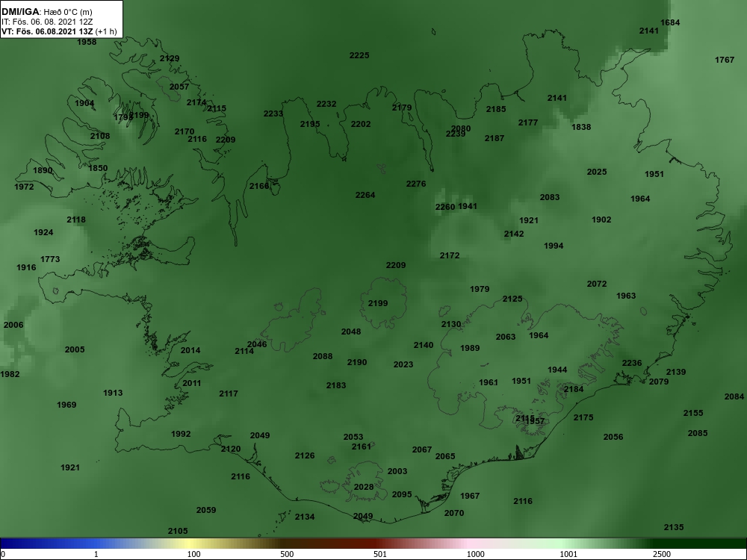Click the map value 1979
This screenshot has height=560, width=747.
pyautogui.click(x=480, y=289)
